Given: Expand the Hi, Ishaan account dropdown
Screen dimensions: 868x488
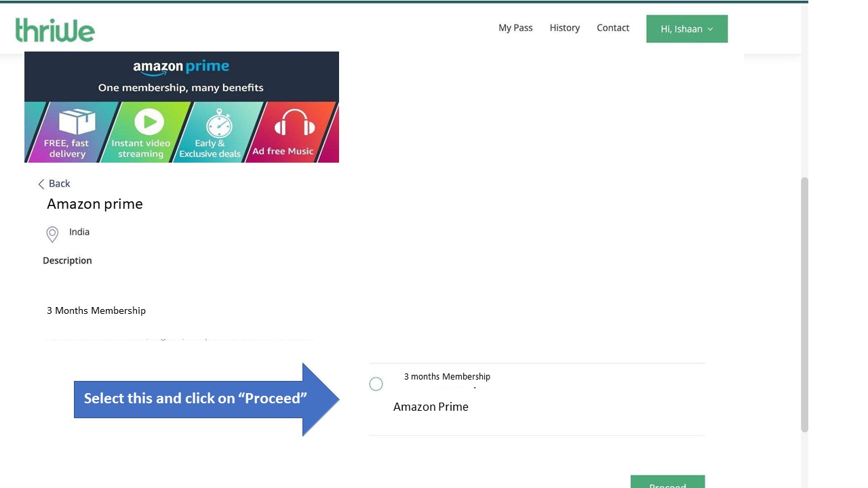Looking at the screenshot, I should (686, 29).
